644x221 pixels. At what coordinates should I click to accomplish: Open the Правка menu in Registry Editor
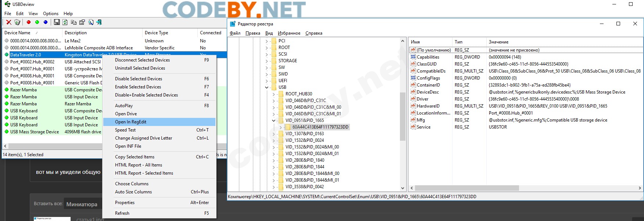[x=253, y=33]
